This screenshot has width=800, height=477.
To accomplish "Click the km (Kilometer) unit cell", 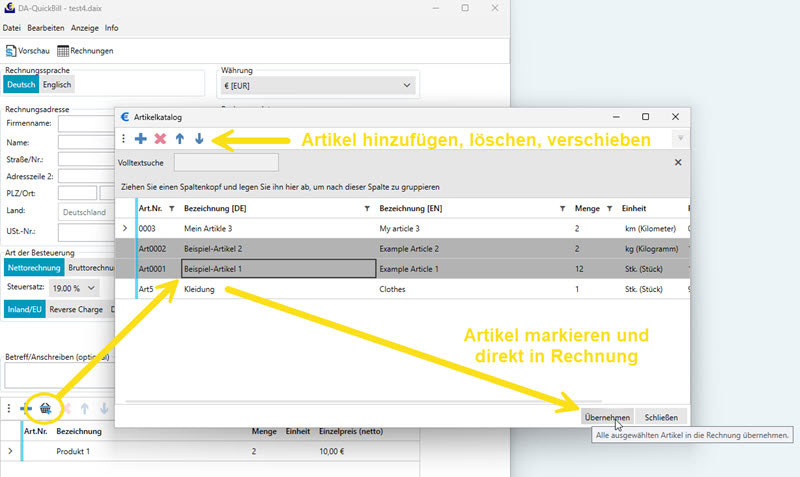I will [651, 229].
